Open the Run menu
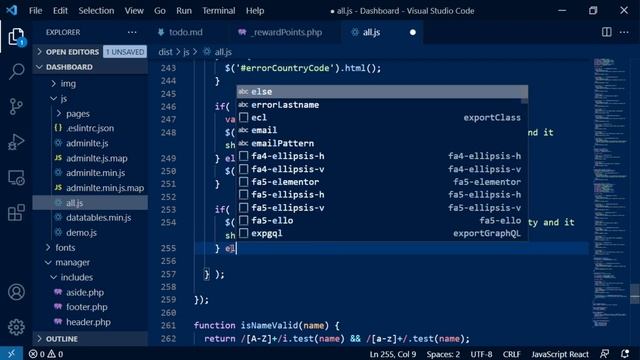640x360 pixels. [184, 11]
